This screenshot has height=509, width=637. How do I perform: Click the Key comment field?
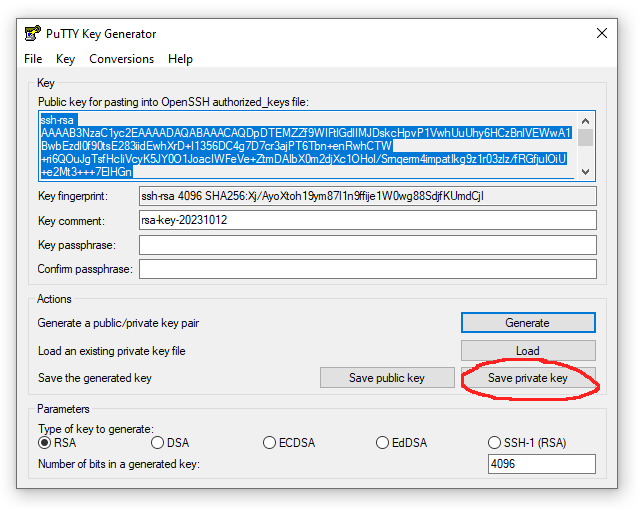[x=367, y=221]
